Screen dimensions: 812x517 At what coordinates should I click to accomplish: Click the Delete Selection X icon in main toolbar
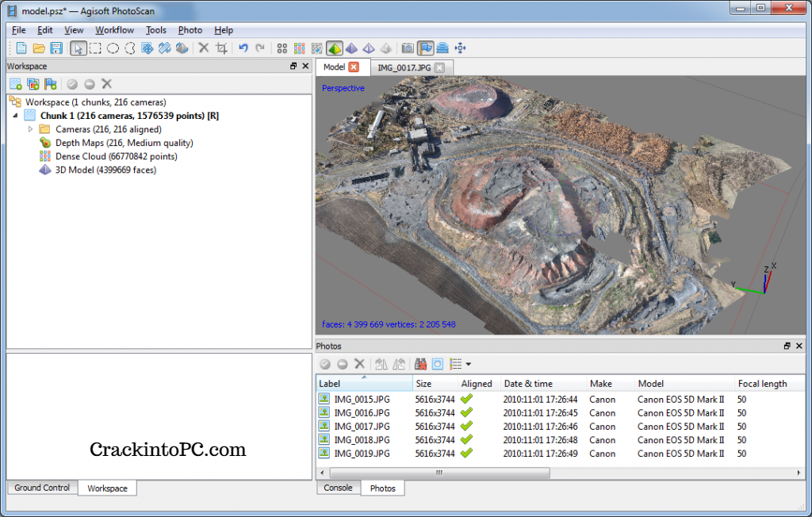204,48
